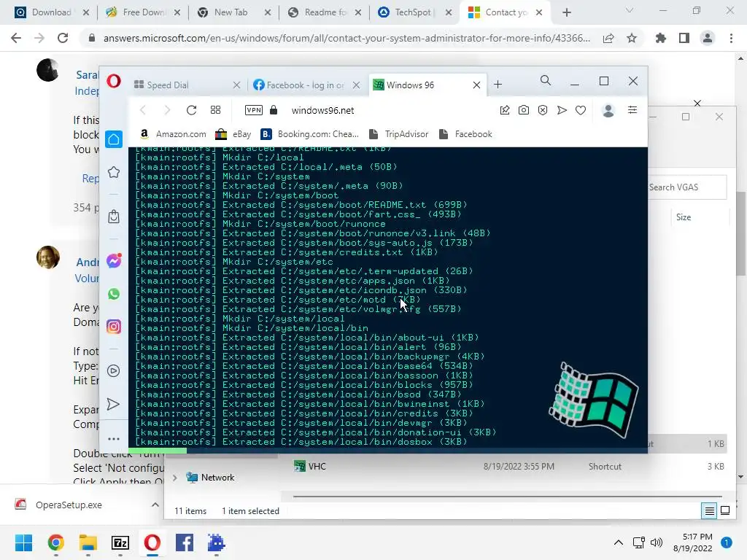Select the Windows 96 tab
The image size is (747, 560).
point(427,85)
